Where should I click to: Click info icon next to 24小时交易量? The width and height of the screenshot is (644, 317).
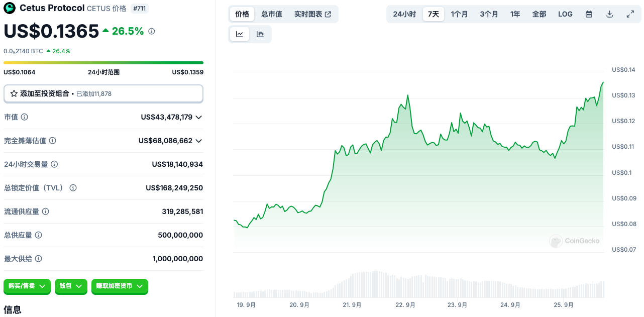pos(54,164)
